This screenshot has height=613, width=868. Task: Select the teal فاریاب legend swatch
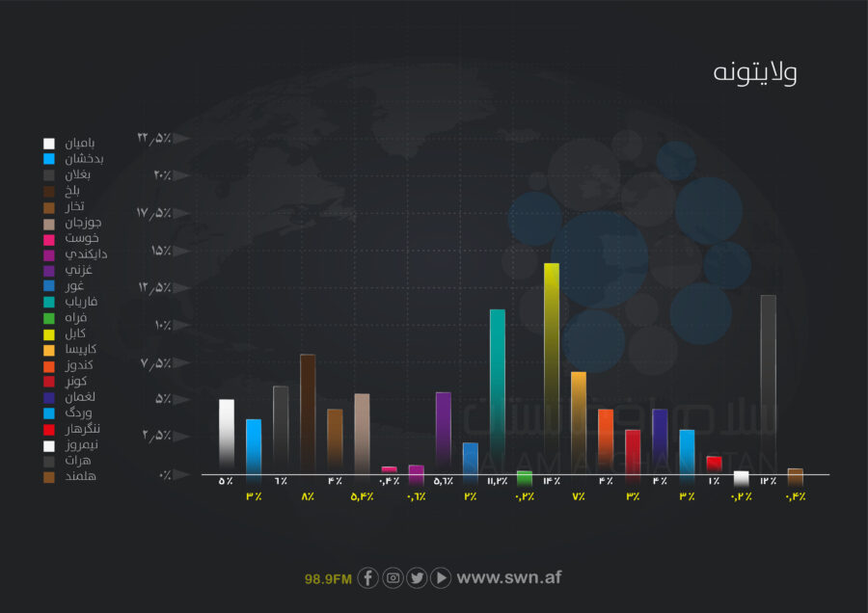click(49, 302)
